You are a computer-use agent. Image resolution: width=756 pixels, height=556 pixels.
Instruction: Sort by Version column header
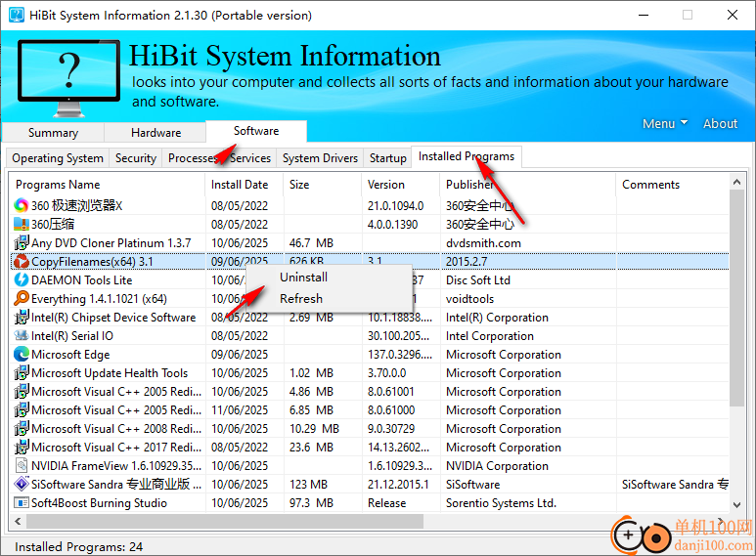tap(401, 185)
